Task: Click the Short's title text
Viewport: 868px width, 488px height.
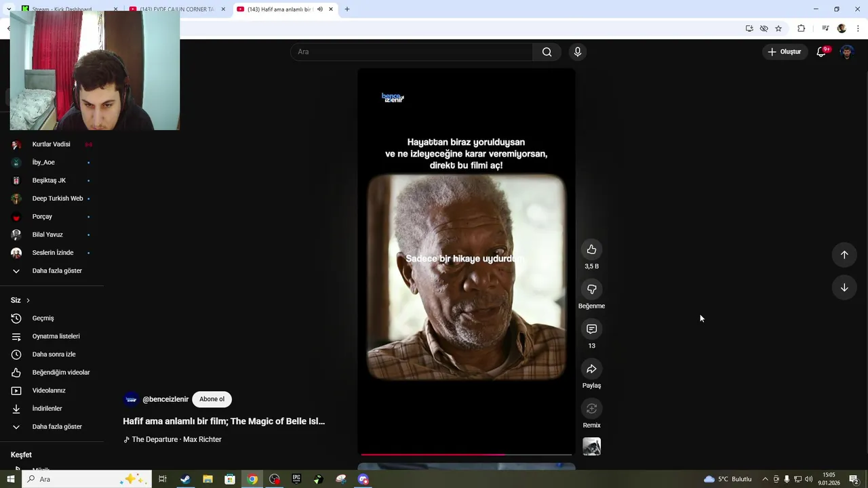Action: (224, 421)
